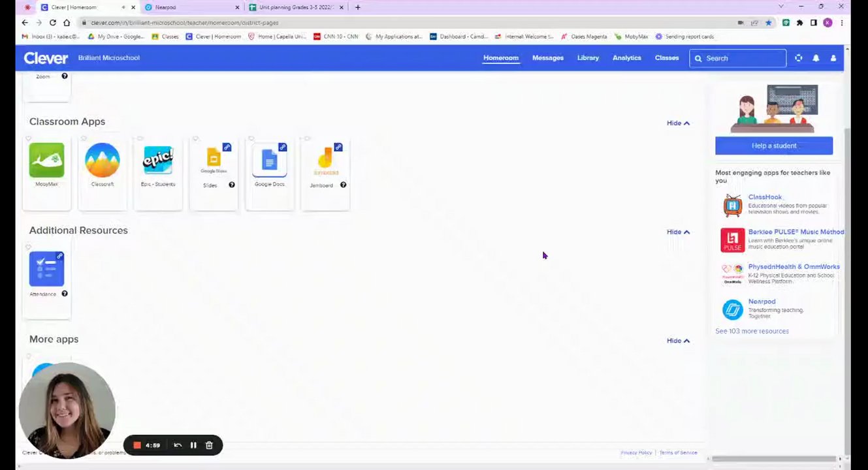
Task: Open the ClassHook link
Action: point(765,197)
